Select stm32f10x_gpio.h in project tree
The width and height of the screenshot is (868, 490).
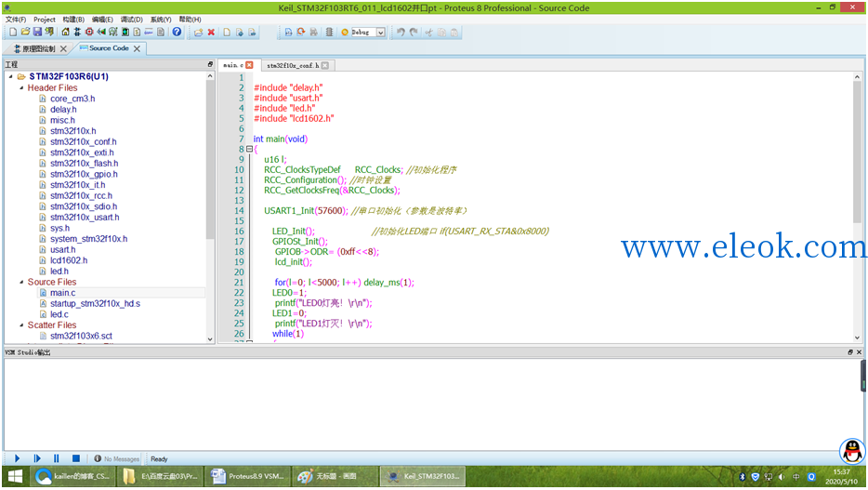(84, 174)
